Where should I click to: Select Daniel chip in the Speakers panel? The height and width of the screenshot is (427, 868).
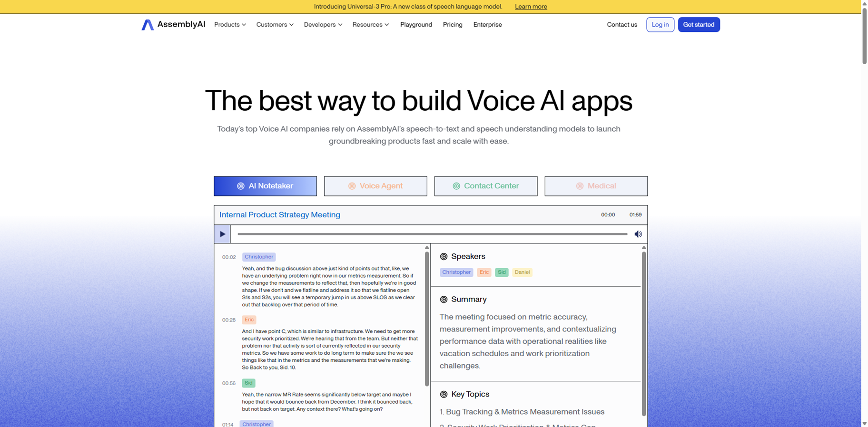tap(522, 272)
